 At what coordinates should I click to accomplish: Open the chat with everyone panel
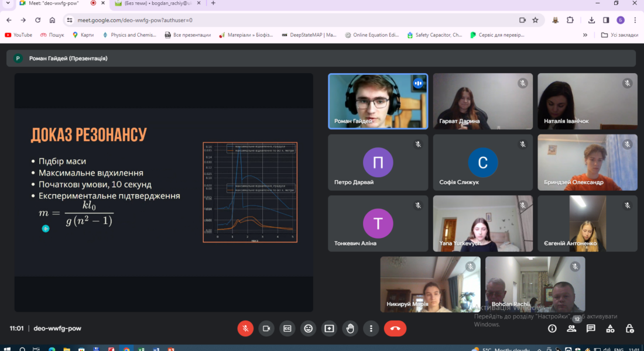(x=591, y=329)
